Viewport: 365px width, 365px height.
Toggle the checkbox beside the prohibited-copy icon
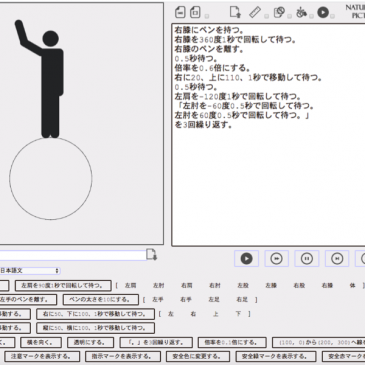coord(289,16)
